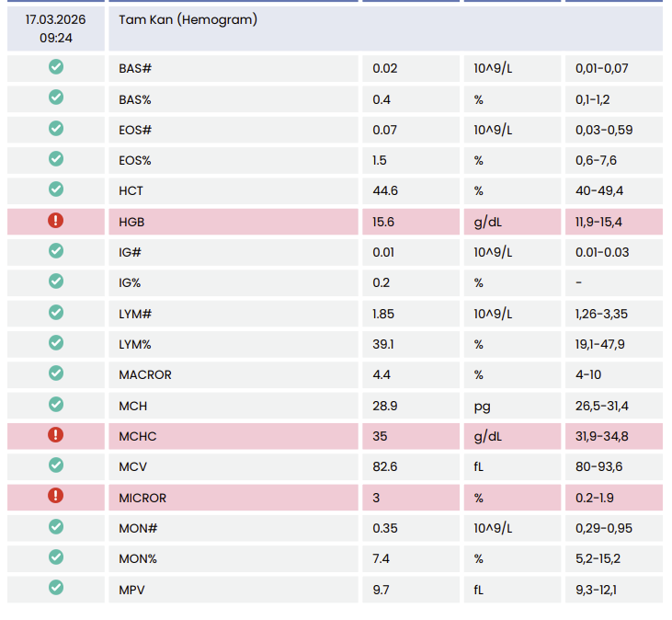Select the HGB value 15.6

coord(383,222)
